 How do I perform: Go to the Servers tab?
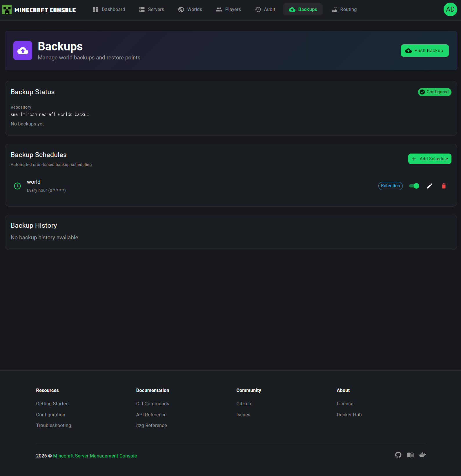(x=152, y=10)
